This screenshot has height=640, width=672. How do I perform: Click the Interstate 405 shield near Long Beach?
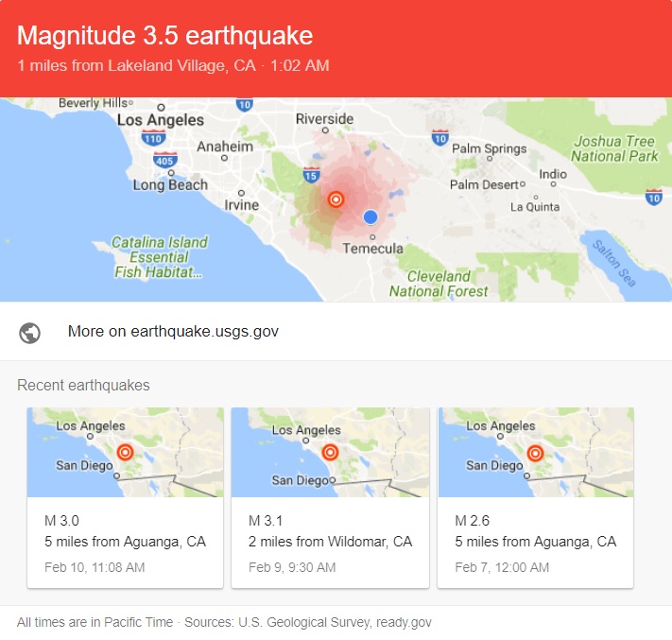click(x=164, y=160)
